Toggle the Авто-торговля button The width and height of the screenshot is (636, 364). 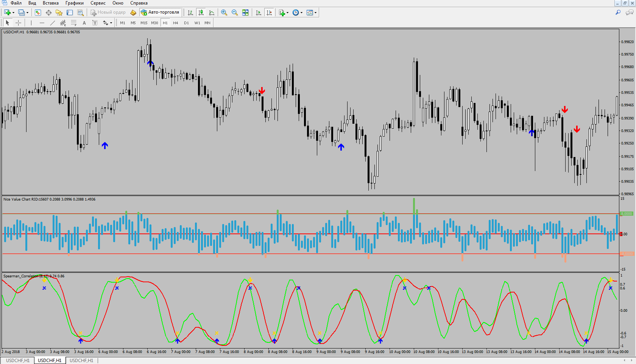pyautogui.click(x=160, y=12)
